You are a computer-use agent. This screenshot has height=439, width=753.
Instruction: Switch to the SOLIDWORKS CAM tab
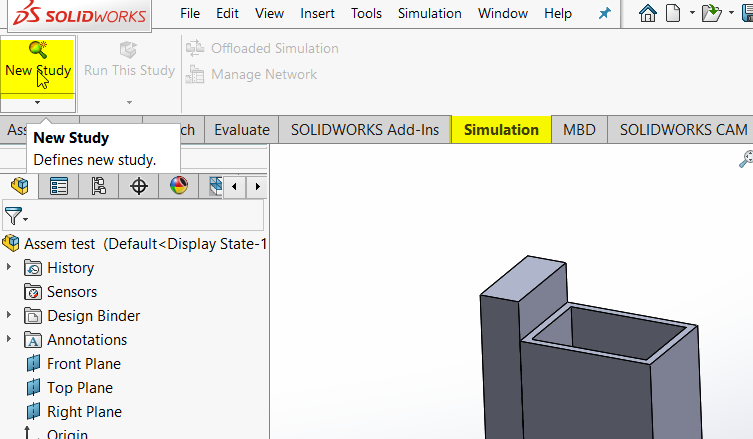(x=681, y=130)
